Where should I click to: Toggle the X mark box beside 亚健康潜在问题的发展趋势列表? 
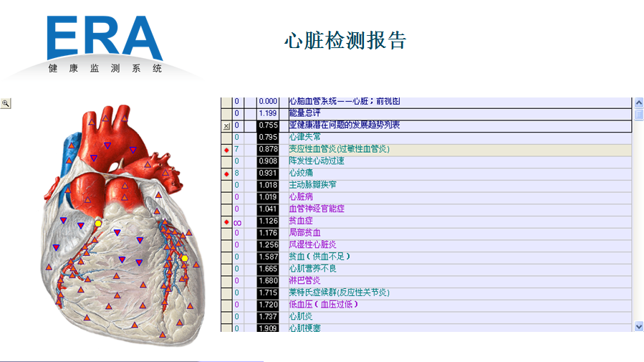click(x=226, y=126)
